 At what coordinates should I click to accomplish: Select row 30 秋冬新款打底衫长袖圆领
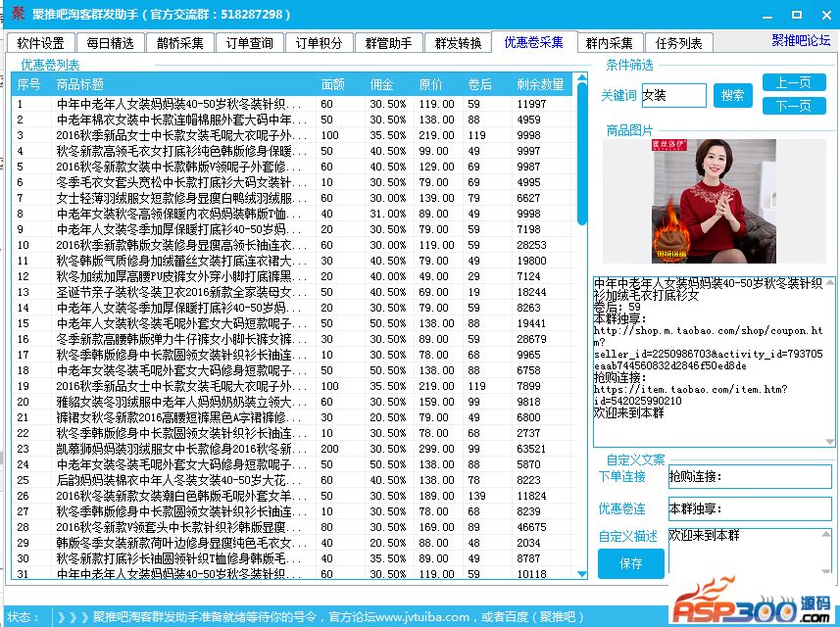click(x=292, y=558)
